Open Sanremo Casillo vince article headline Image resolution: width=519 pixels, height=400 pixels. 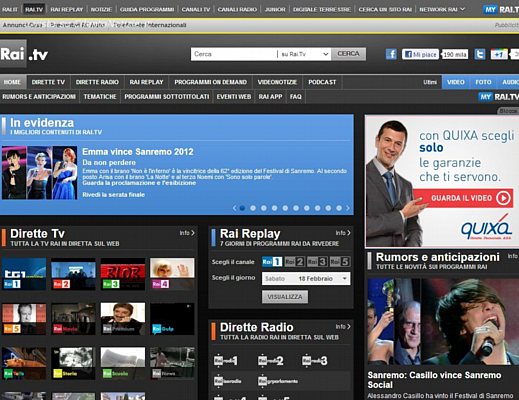[434, 380]
